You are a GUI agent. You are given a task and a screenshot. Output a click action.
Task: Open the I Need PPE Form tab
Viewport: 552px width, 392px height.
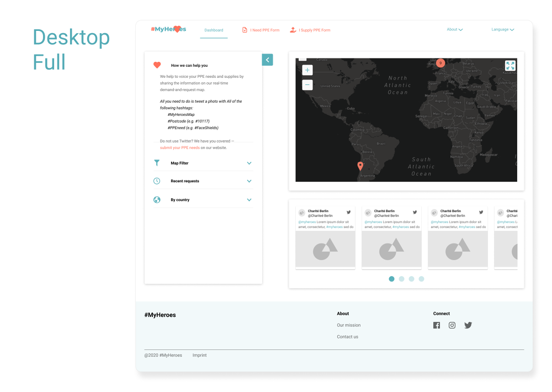pyautogui.click(x=261, y=30)
